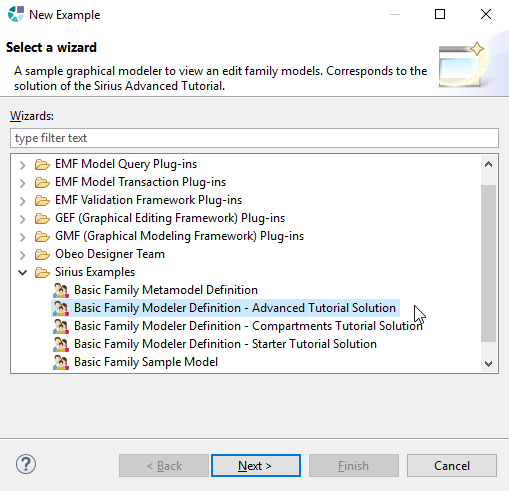Image resolution: width=509 pixels, height=491 pixels.
Task: Select Basic Family Metamodel Definition
Action: tap(166, 290)
